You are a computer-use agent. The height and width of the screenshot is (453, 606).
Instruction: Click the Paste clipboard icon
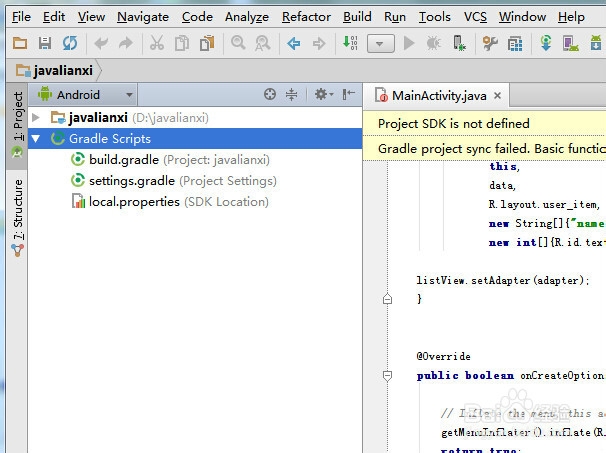click(x=207, y=43)
